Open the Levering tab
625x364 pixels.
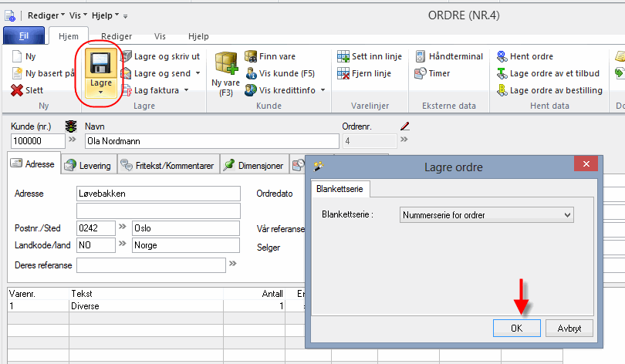click(x=88, y=165)
